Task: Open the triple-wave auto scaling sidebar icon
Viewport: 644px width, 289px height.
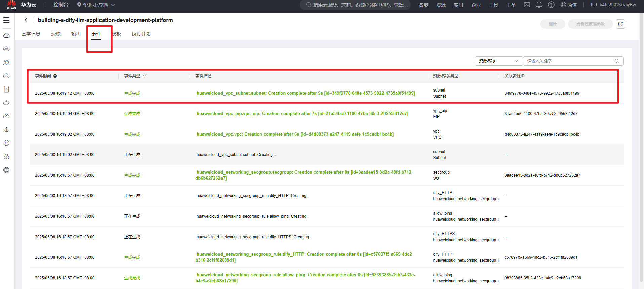Action: point(6,62)
